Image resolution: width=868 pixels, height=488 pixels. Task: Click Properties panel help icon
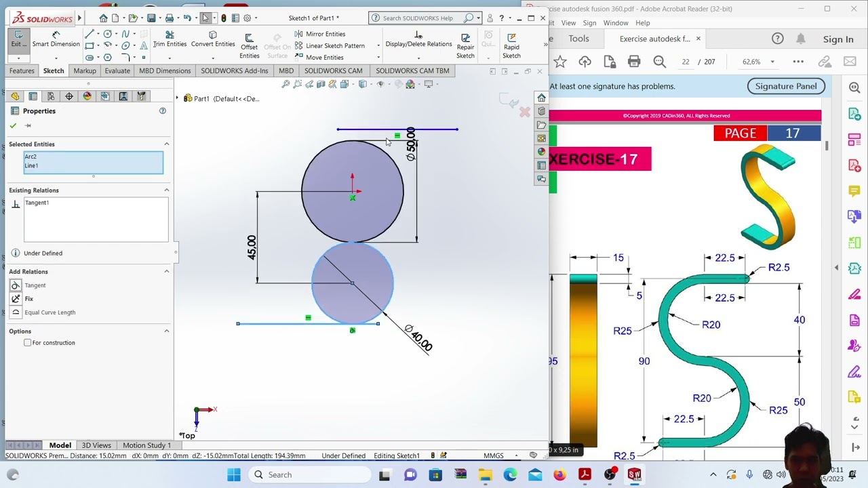pyautogui.click(x=163, y=110)
